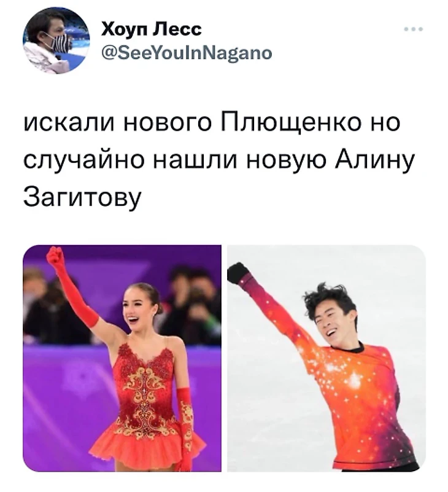Open the left photo of skater in red dress

[122, 358]
